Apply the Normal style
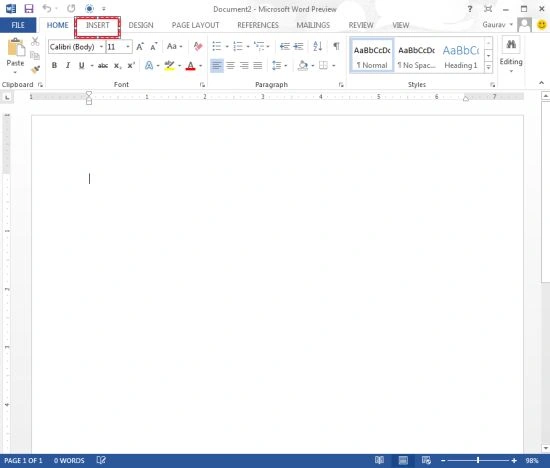Screen dimensions: 550x468 click(x=372, y=56)
